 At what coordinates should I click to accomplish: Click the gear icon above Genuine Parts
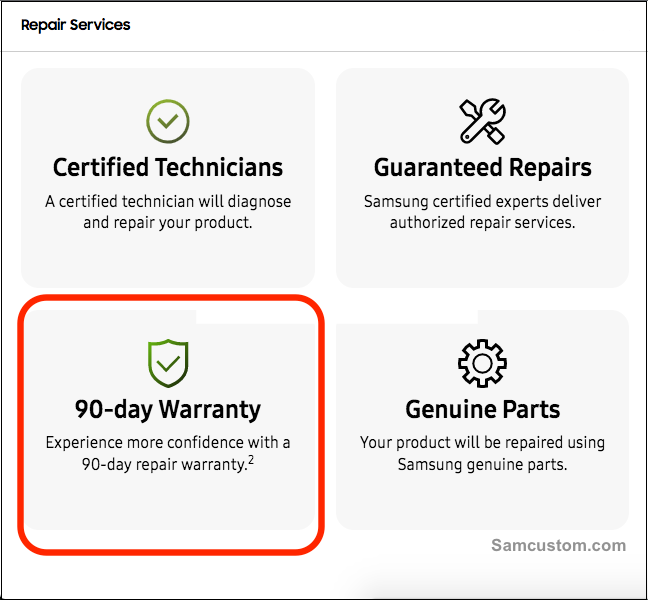click(482, 363)
